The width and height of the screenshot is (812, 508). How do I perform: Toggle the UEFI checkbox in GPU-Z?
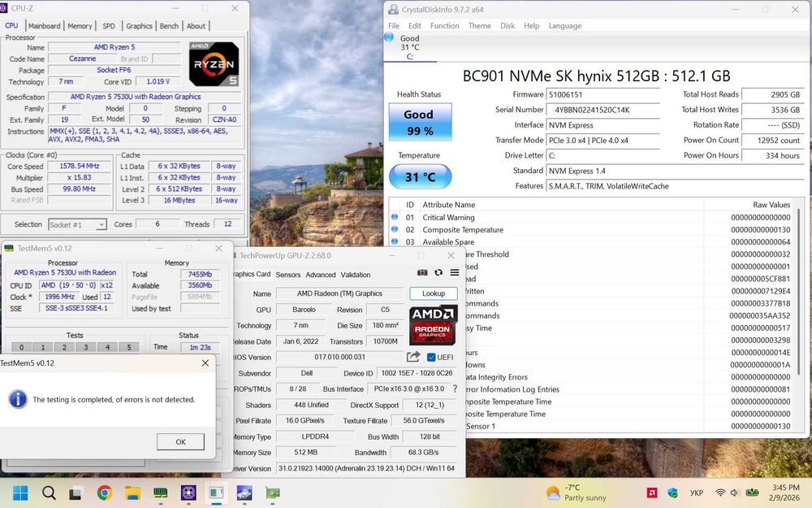pyautogui.click(x=431, y=357)
